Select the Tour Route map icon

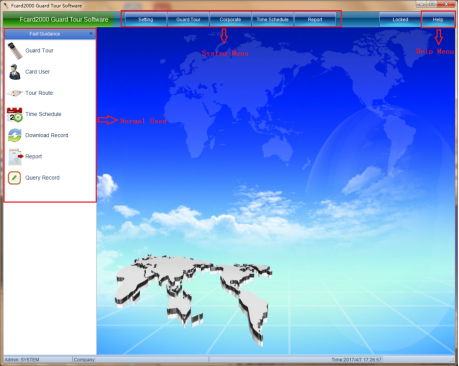pos(15,93)
